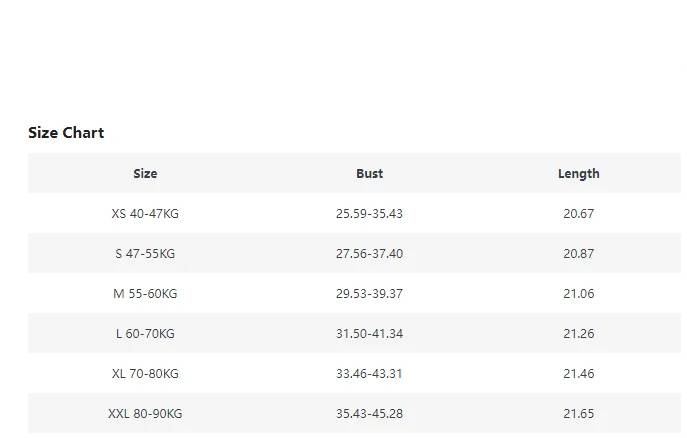This screenshot has height=438, width=687.
Task: Click length value 20.67
Action: [578, 213]
